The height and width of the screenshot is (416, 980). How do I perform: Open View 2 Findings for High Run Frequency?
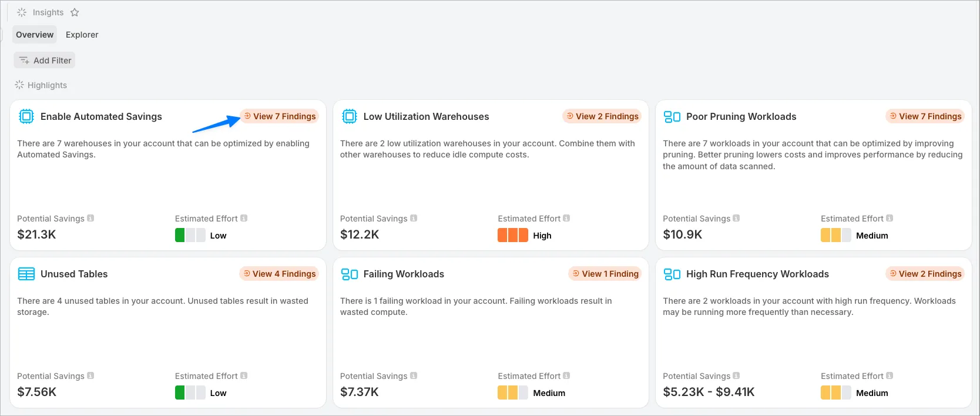pyautogui.click(x=925, y=274)
